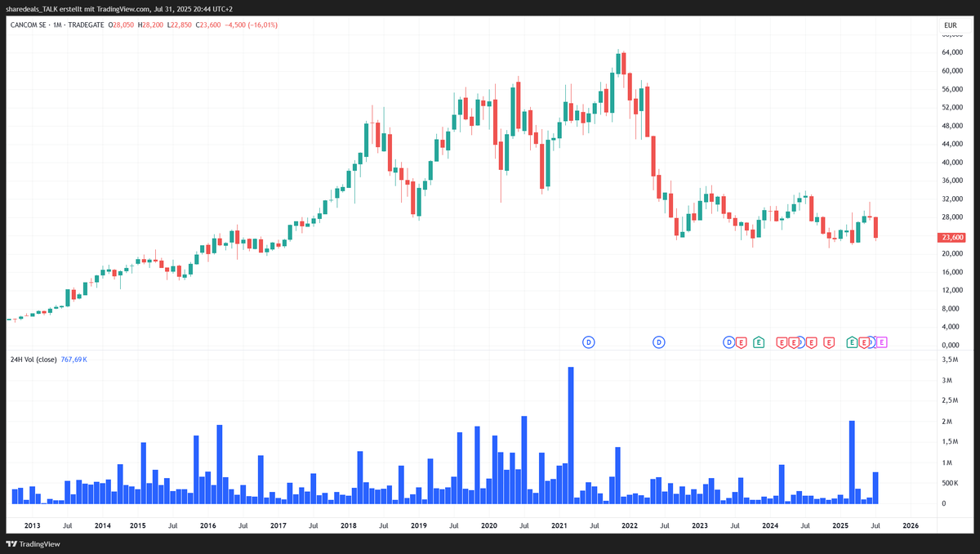Screen dimensions: 980x554
Task: Click the dividend marker near mid-2021
Action: [588, 342]
